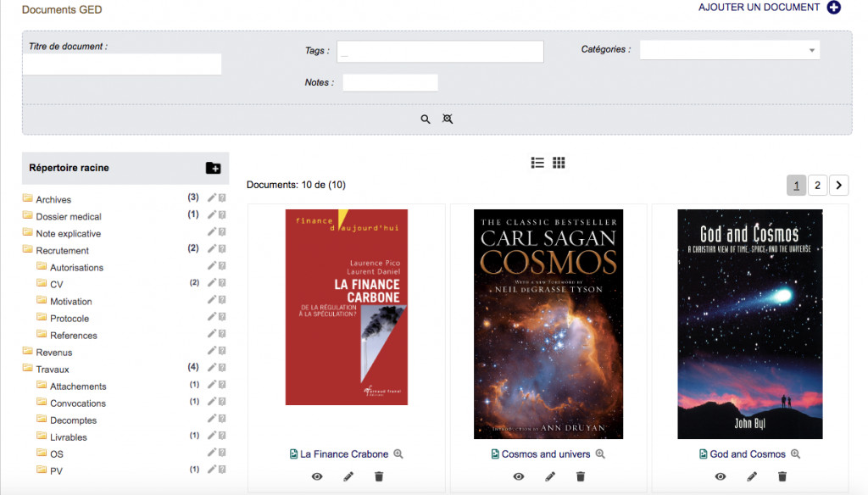Zoom preview for God and Cosmos
The image size is (868, 495).
pos(795,454)
